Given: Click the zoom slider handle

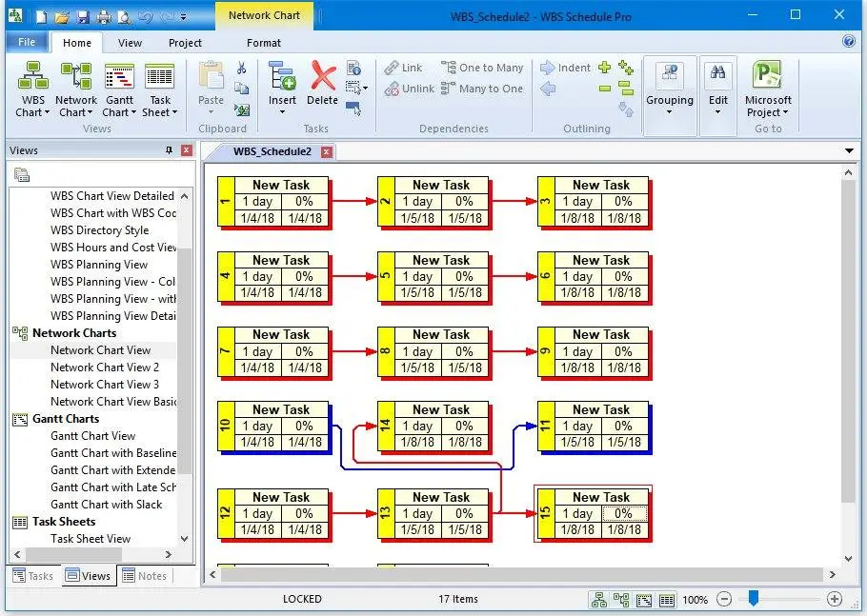Looking at the screenshot, I should [753, 598].
